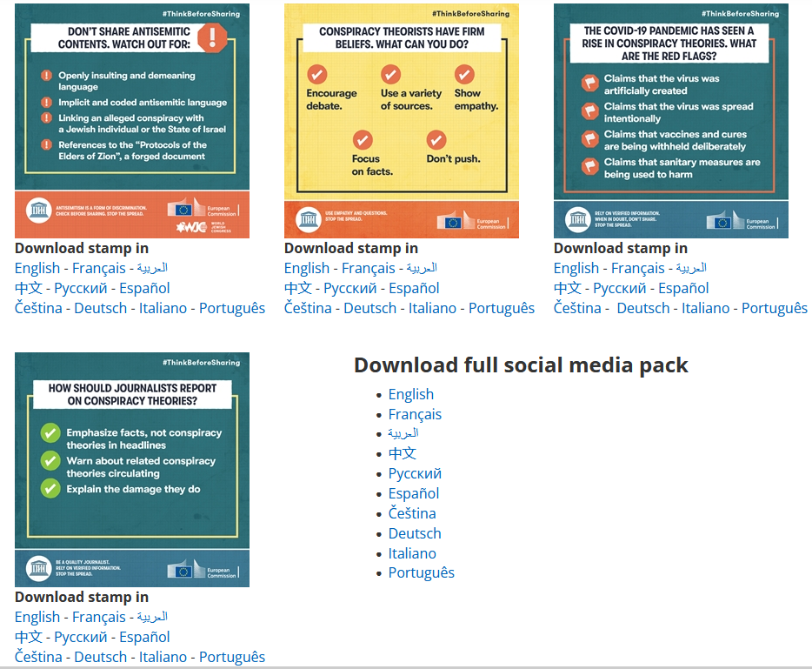The width and height of the screenshot is (812, 669).
Task: Select Русский for the journalists stamp
Action: coord(81,637)
